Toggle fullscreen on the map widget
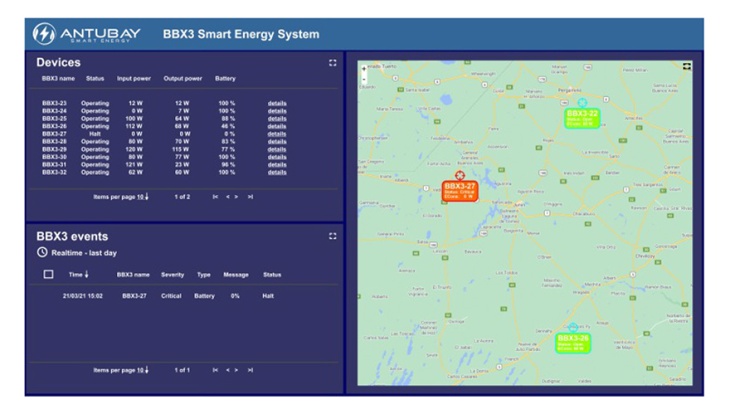 click(687, 67)
